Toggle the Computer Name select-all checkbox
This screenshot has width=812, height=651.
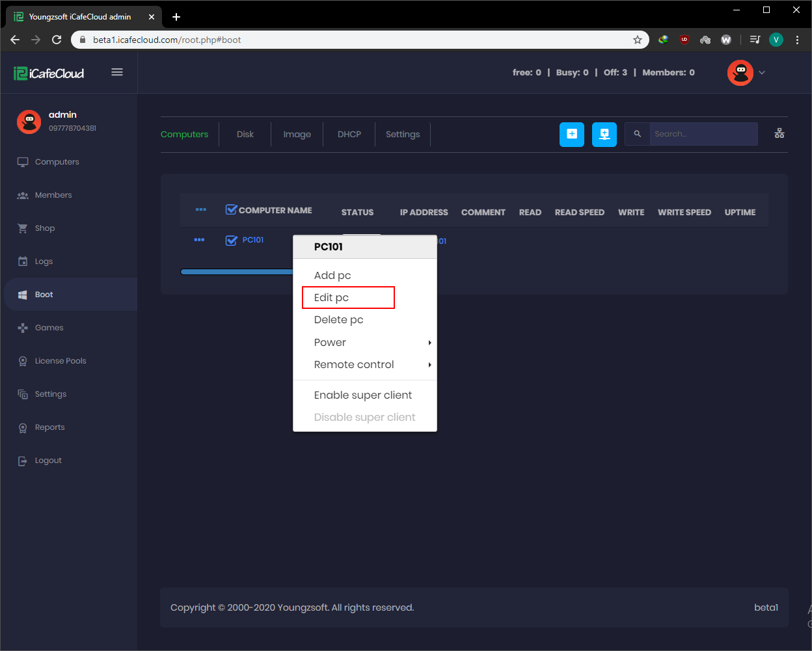231,209
